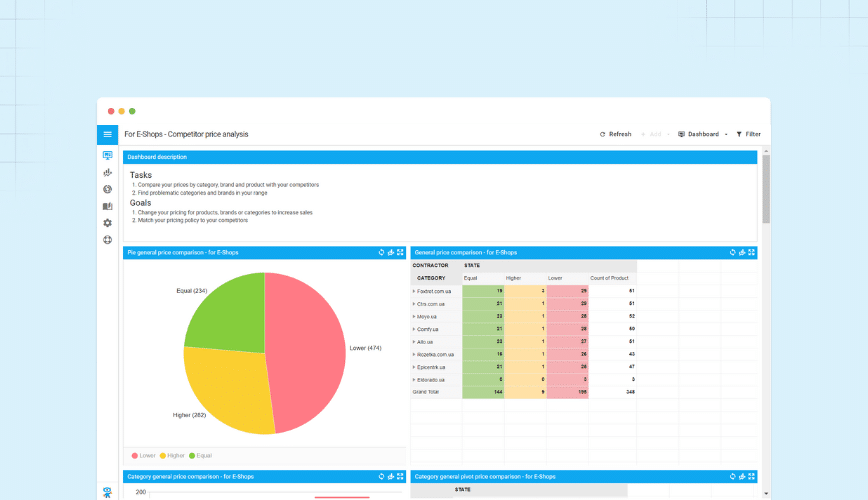
Task: Click the lifebuoy help icon in the sidebar
Action: [x=108, y=240]
